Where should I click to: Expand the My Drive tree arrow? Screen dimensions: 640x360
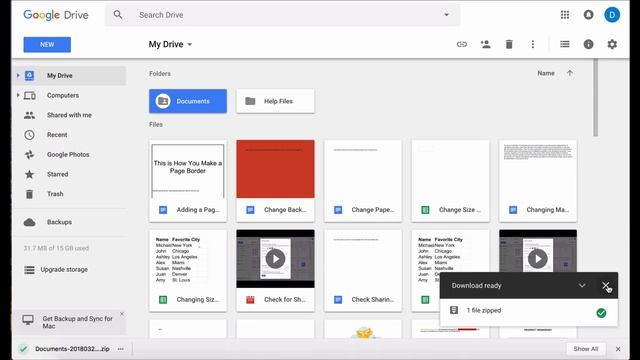pyautogui.click(x=18, y=76)
